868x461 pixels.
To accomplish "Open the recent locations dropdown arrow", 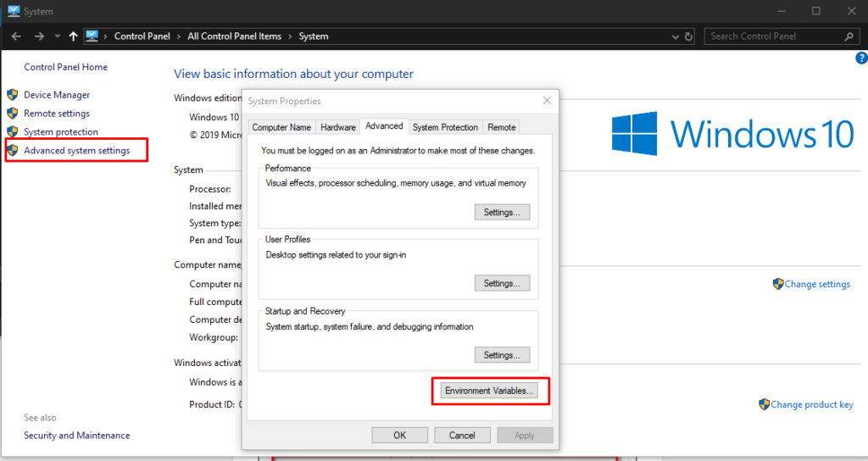I will click(x=58, y=36).
